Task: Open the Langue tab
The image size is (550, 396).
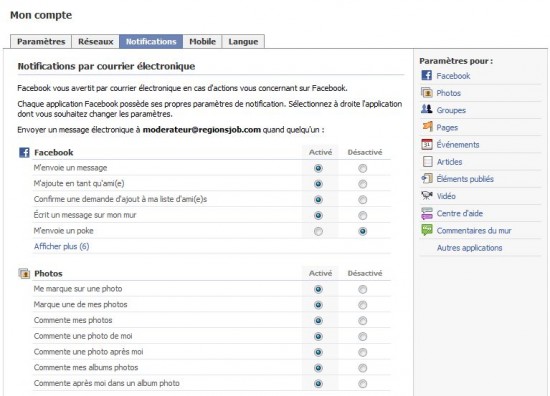Action: [x=243, y=41]
